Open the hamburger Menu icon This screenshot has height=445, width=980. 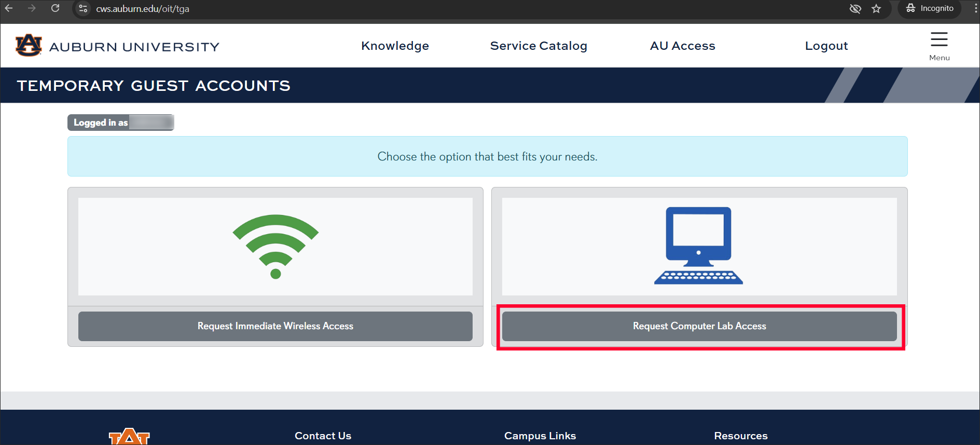tap(938, 40)
